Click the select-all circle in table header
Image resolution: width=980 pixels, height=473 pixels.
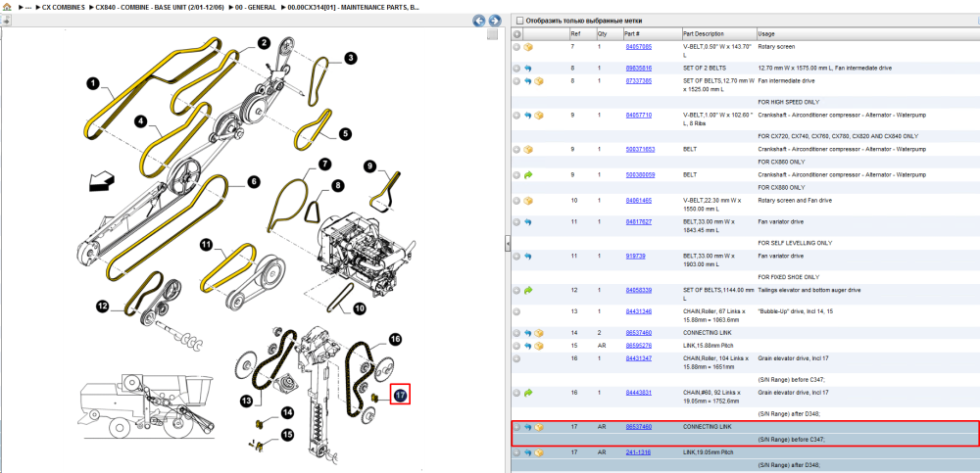click(516, 33)
